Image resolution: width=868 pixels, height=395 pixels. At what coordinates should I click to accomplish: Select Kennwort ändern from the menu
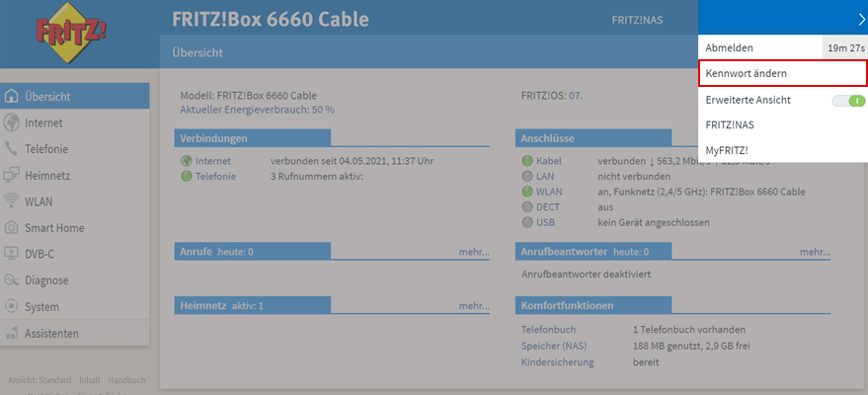(746, 74)
